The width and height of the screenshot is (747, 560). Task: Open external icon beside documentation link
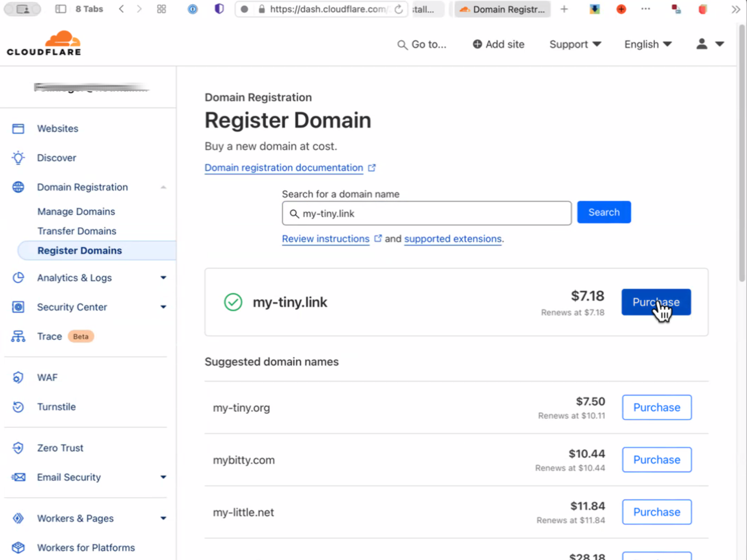tap(372, 168)
